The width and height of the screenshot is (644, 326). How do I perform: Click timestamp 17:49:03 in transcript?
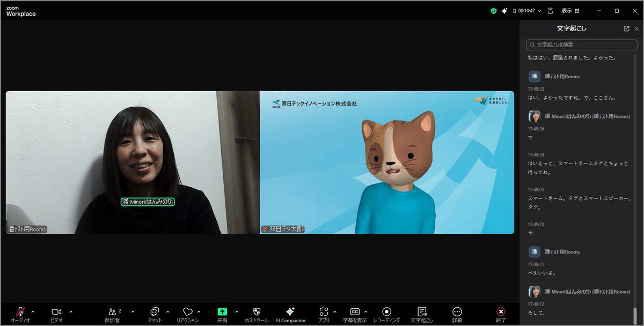pyautogui.click(x=537, y=189)
